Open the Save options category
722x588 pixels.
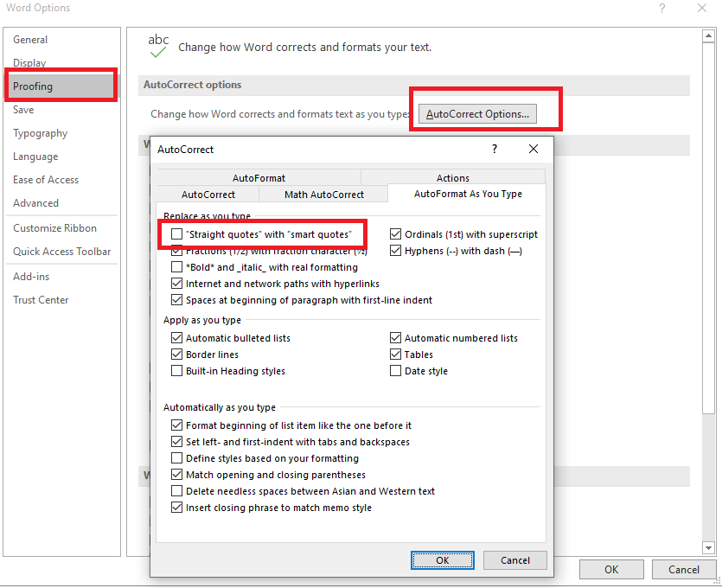tap(61, 110)
